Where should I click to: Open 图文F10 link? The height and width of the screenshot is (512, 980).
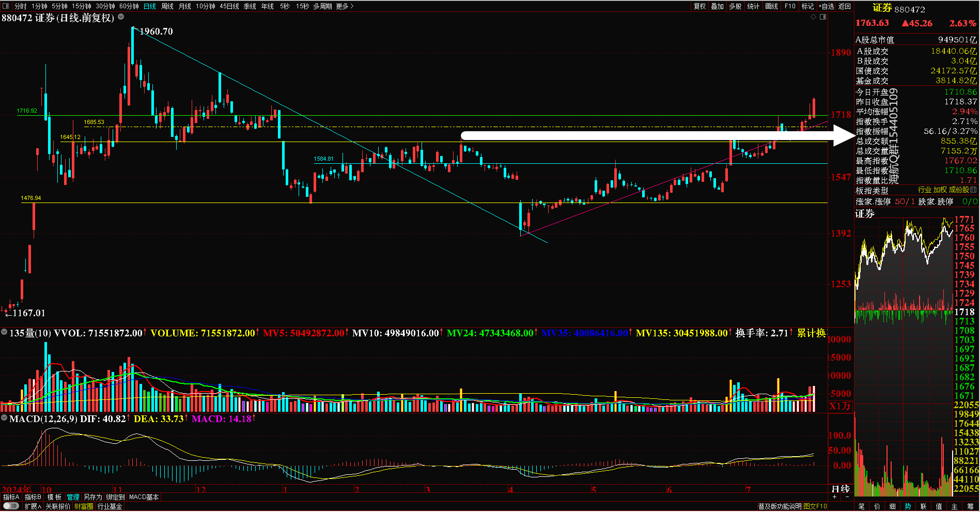click(x=815, y=506)
